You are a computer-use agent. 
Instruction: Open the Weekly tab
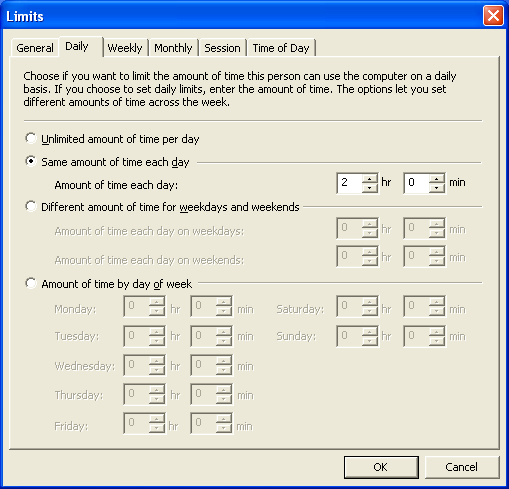pyautogui.click(x=125, y=48)
